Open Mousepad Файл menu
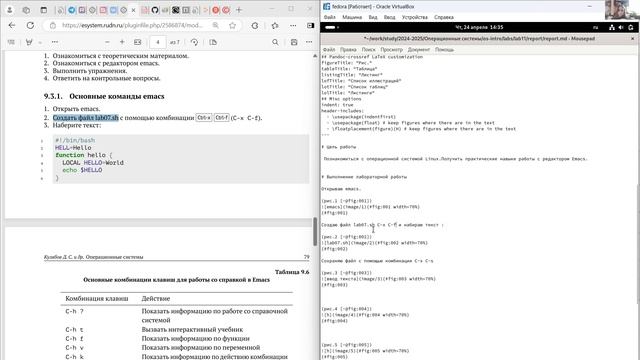The width and height of the screenshot is (640, 360). [x=329, y=49]
